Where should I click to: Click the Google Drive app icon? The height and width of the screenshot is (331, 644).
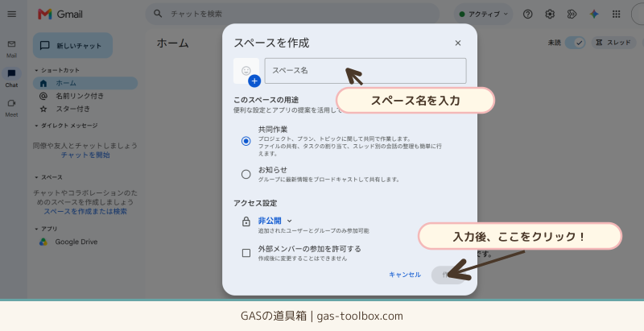click(43, 242)
